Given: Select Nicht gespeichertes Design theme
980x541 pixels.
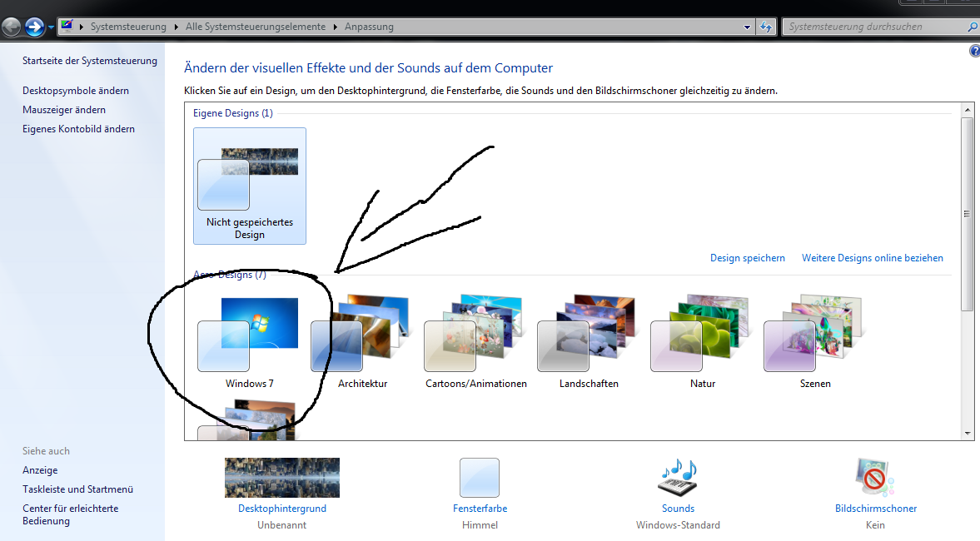Looking at the screenshot, I should (250, 186).
